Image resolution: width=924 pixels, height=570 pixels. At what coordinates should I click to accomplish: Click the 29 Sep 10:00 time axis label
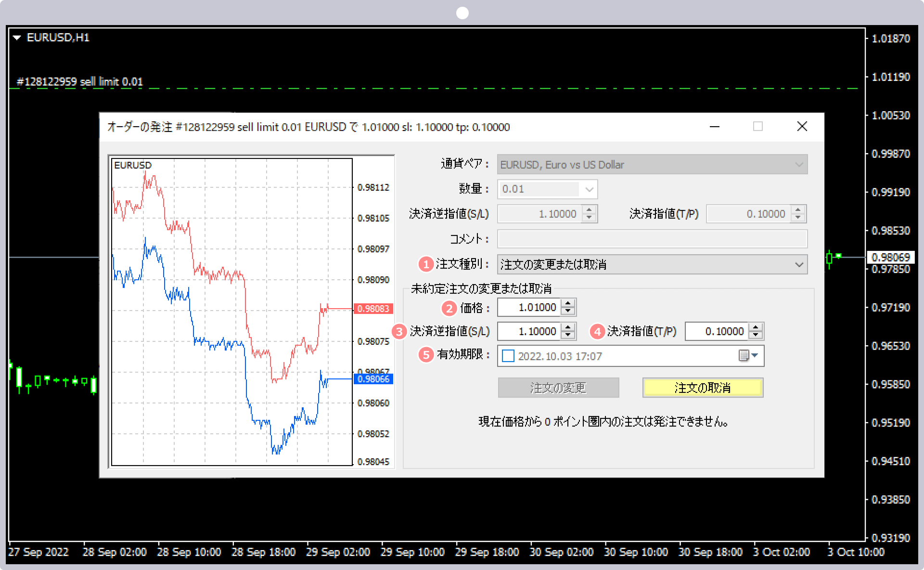pyautogui.click(x=412, y=552)
